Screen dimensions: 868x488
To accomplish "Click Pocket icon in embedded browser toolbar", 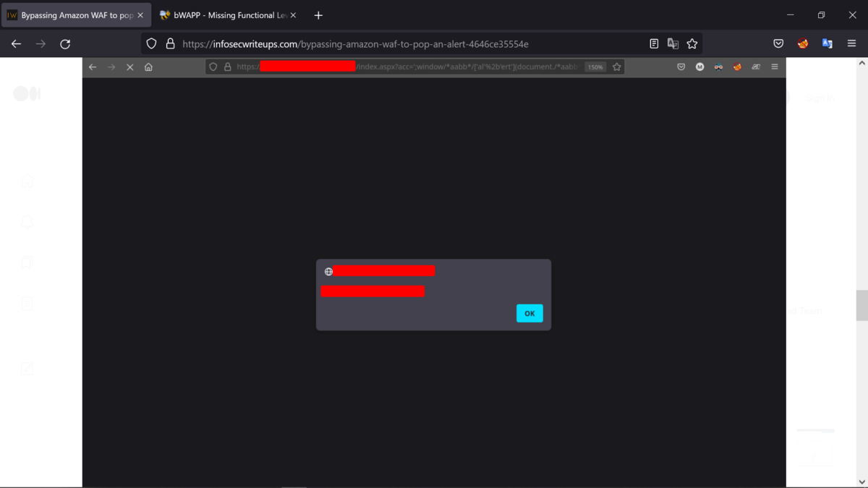I will point(681,67).
